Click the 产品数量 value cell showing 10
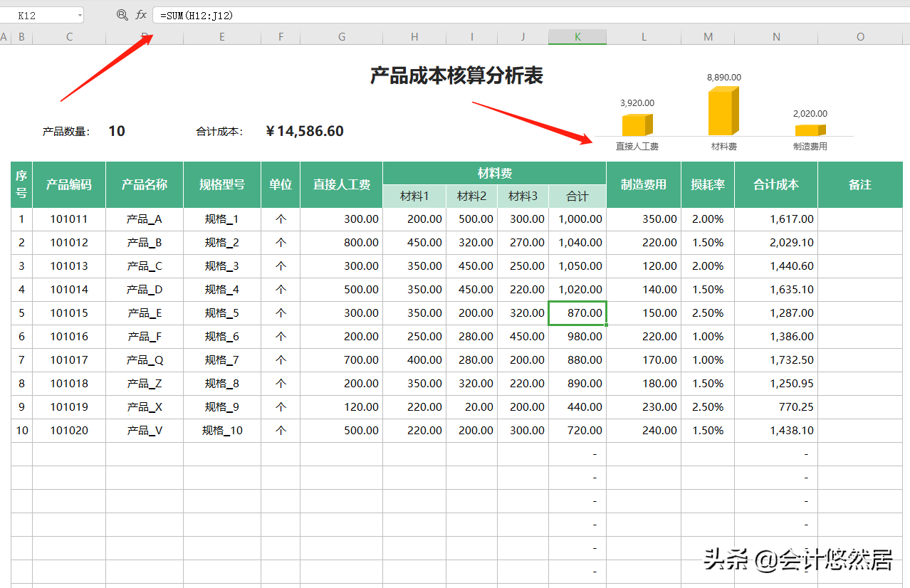 pyautogui.click(x=118, y=131)
